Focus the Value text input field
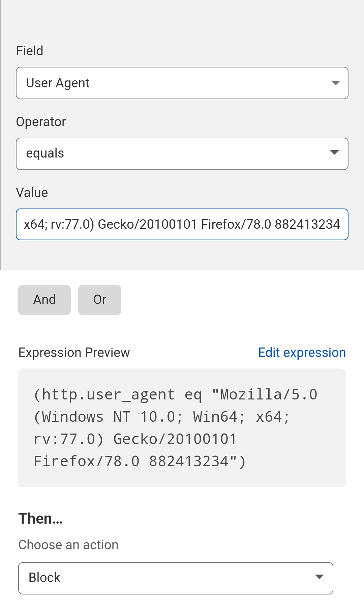The height and width of the screenshot is (610, 364). [182, 224]
